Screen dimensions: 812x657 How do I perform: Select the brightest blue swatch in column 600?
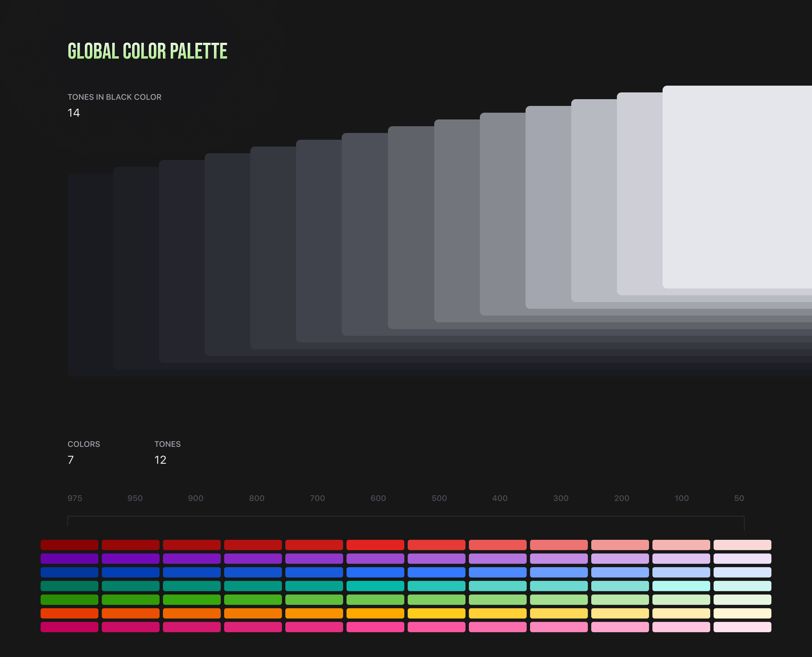pyautogui.click(x=375, y=572)
